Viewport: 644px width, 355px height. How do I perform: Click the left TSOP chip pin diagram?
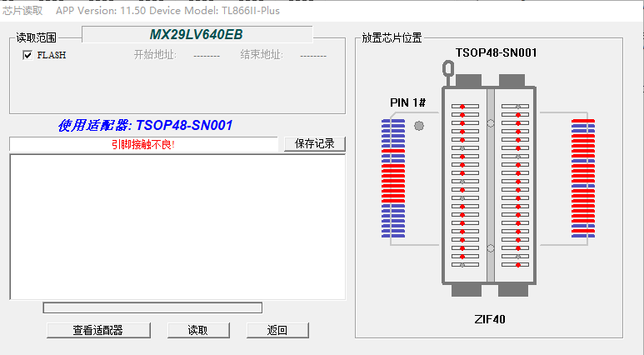[392, 178]
